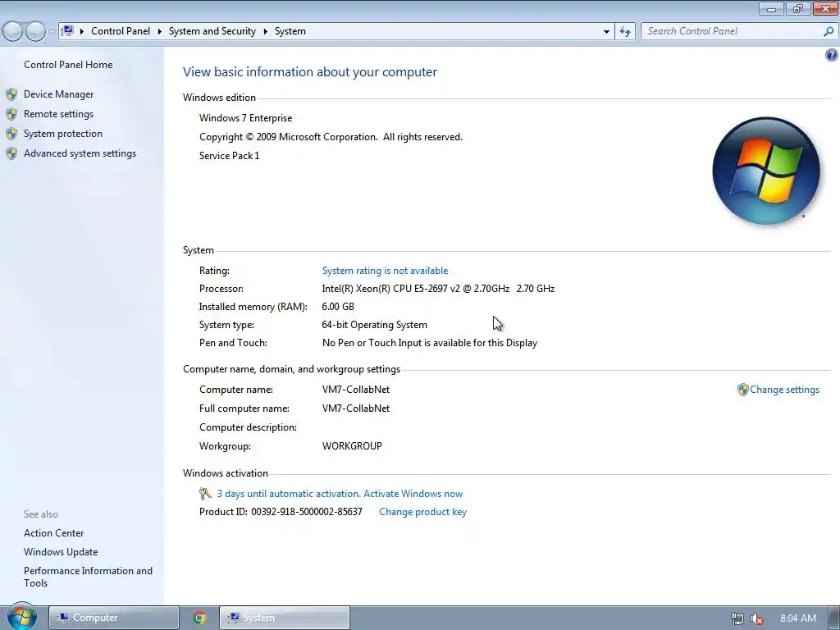Click the Full computer name value VM7-CollabNet
Viewport: 840px width, 630px height.
[356, 409]
